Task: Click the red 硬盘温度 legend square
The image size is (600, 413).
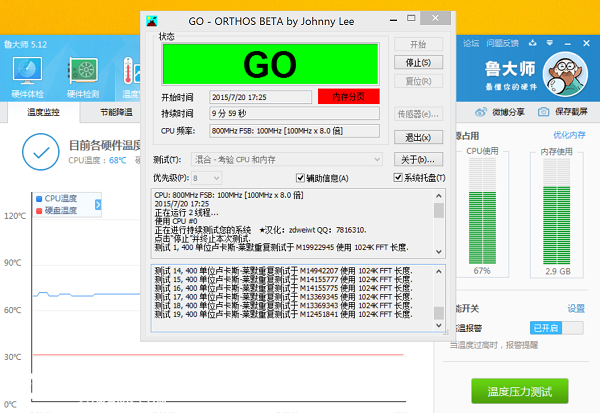Action: click(39, 211)
